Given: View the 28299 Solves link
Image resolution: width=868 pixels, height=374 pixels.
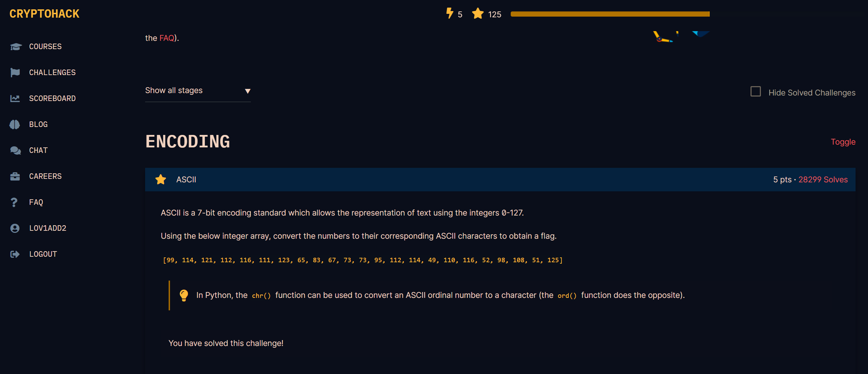Looking at the screenshot, I should click(823, 180).
